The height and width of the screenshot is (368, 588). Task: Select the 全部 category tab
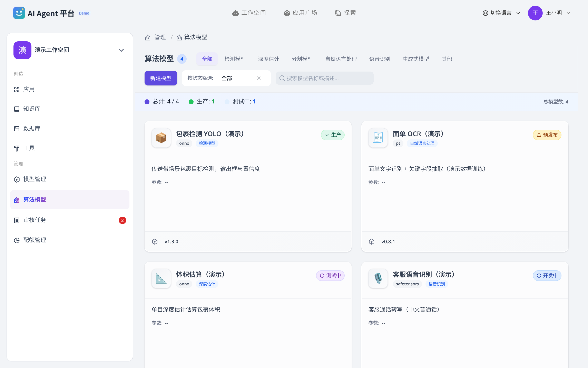tap(207, 59)
